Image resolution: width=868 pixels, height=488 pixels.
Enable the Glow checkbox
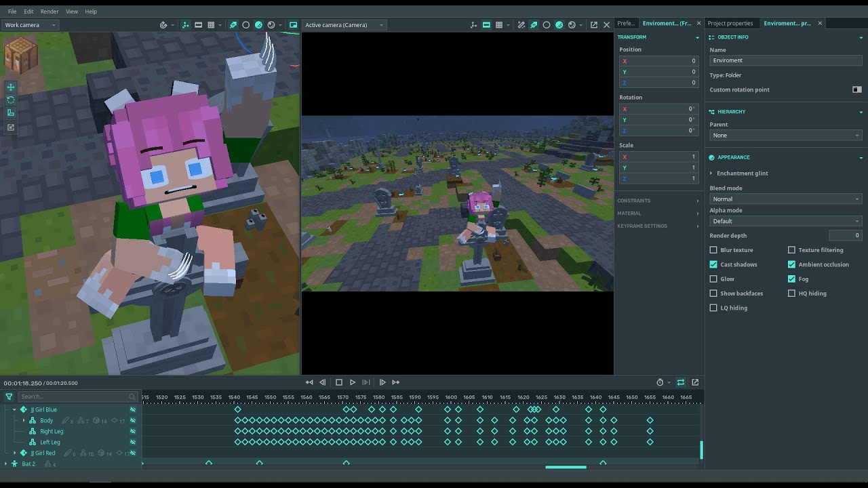click(x=713, y=279)
